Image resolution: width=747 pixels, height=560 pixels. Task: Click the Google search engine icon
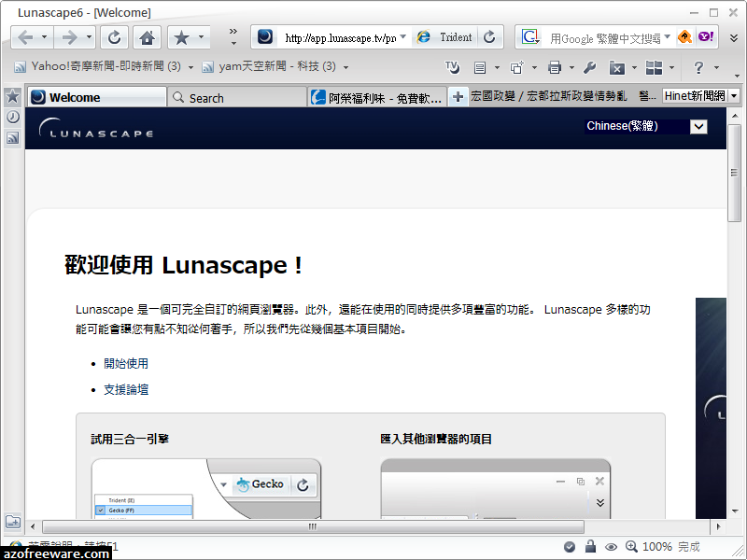(x=530, y=36)
